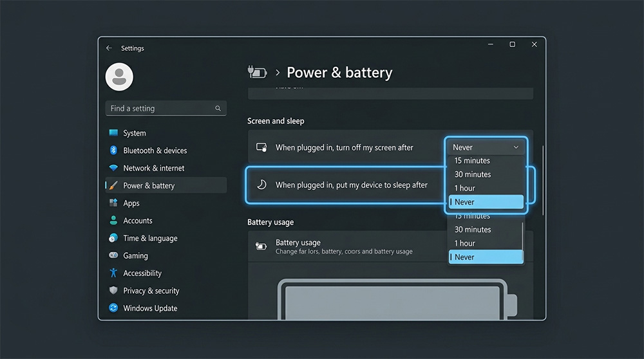Open the Never dropdown for screen turn-off

point(486,147)
